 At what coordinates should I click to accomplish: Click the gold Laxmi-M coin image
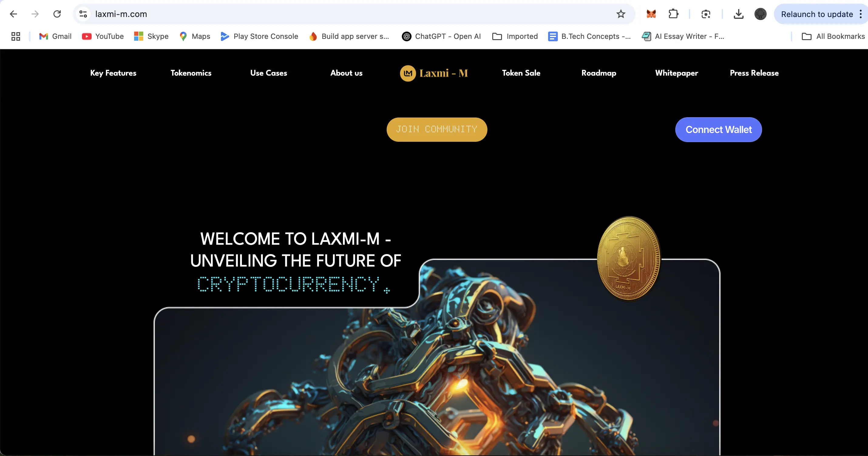coord(629,258)
